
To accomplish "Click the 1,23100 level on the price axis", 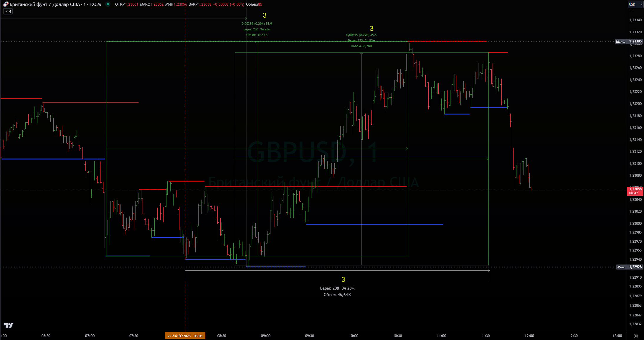I will pyautogui.click(x=635, y=164).
